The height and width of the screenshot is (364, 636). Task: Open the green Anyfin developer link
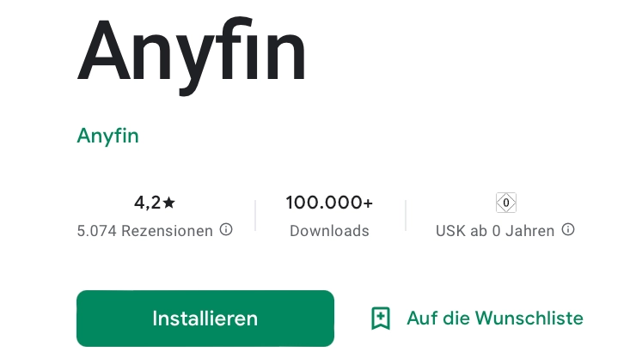coord(108,136)
